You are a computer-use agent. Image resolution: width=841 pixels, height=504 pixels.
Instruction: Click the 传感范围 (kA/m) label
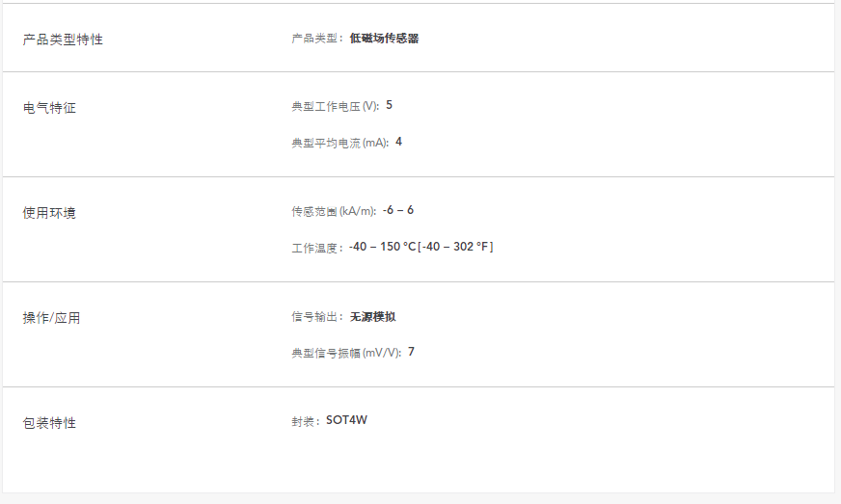pos(333,211)
